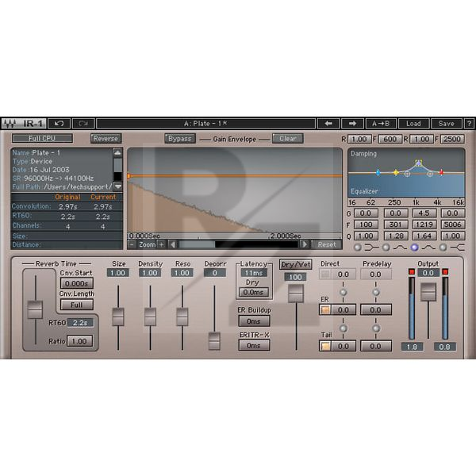
Task: Toggle the lit third EQ band LED
Action: [414, 248]
